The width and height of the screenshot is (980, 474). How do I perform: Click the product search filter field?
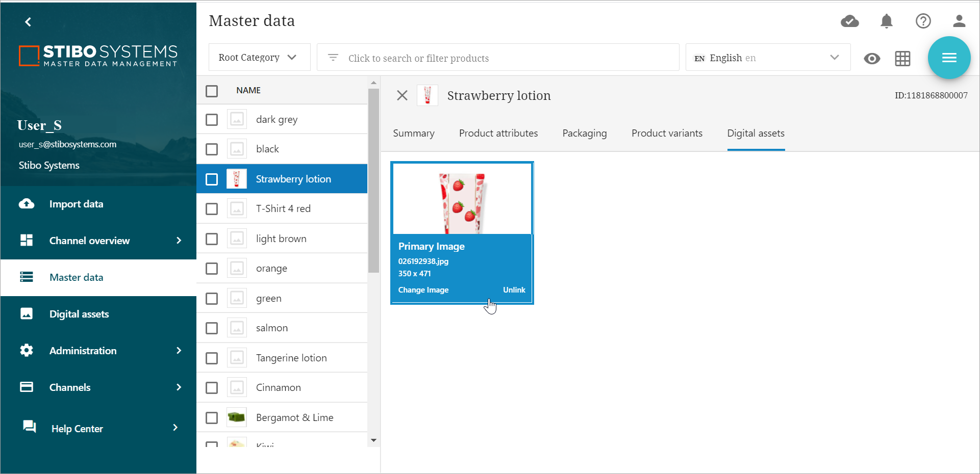[497, 58]
